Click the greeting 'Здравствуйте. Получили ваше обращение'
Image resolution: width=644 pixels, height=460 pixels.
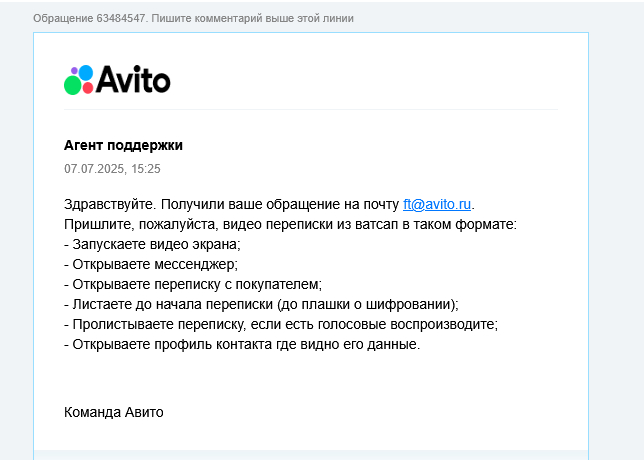tap(269, 204)
